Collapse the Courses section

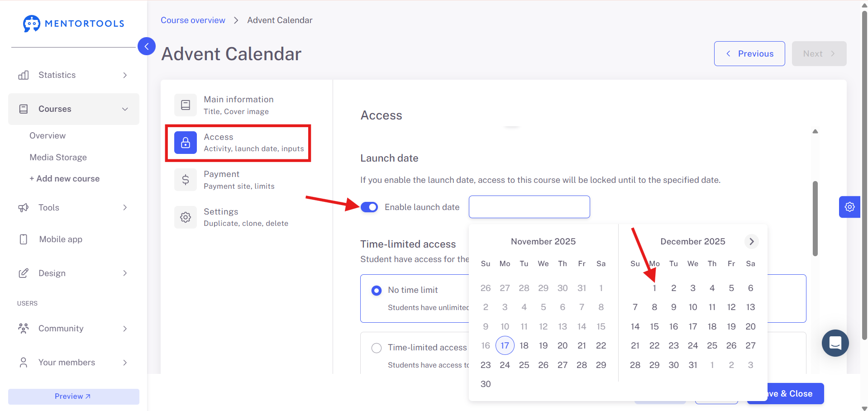74,109
